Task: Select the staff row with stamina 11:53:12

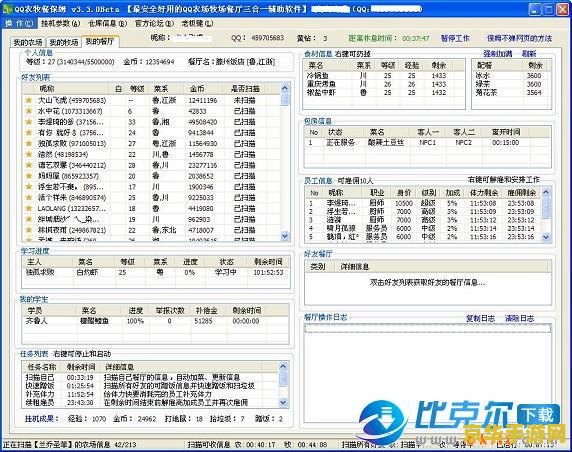Action: point(423,220)
